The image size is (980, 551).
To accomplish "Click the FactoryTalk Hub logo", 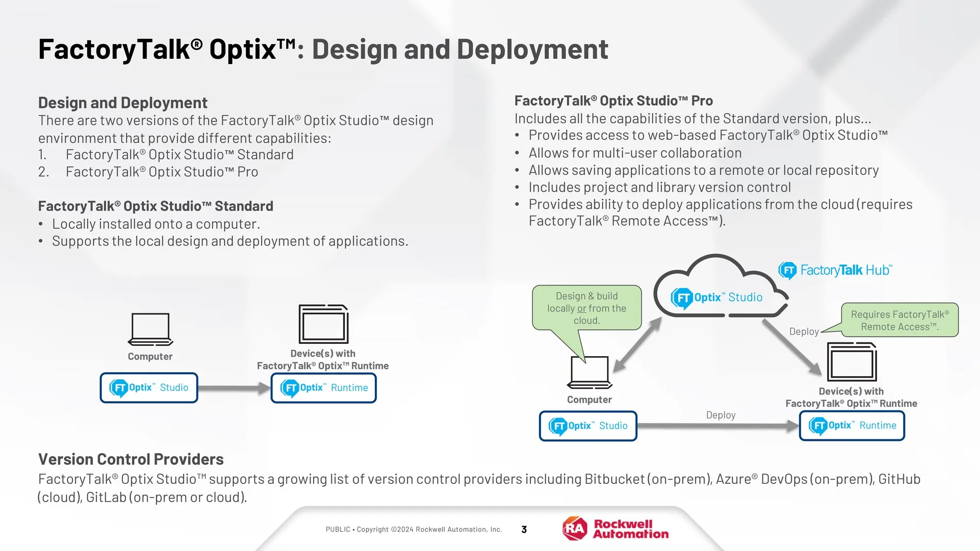I will [835, 270].
